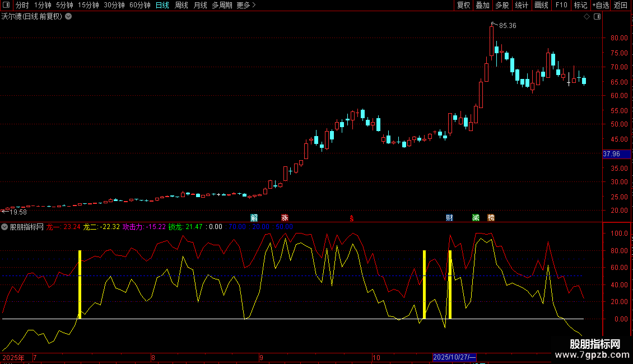Switch to the 60分钟 period tab

tap(139, 5)
